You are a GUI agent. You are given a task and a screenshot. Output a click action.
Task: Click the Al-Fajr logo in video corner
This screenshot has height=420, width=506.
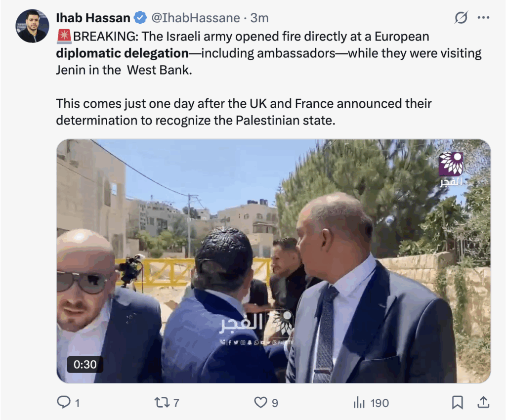pyautogui.click(x=451, y=168)
